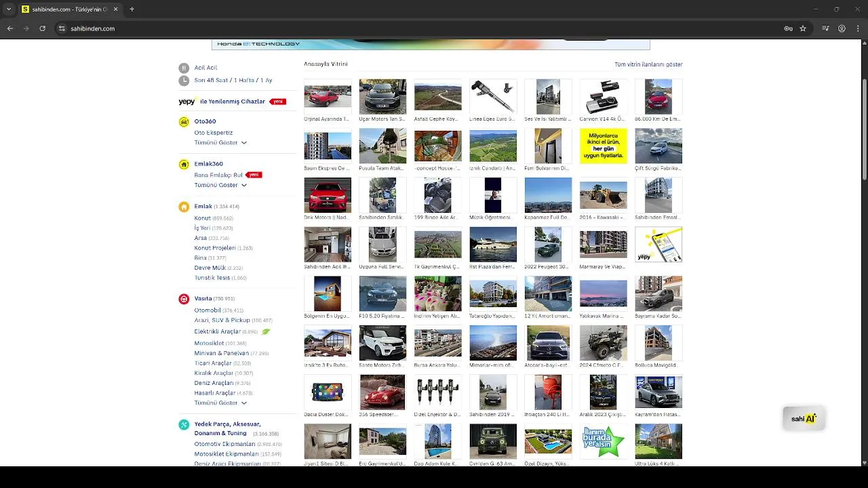868x488 pixels.
Task: Click the teal Yedek Parça tools icon
Action: tap(184, 424)
